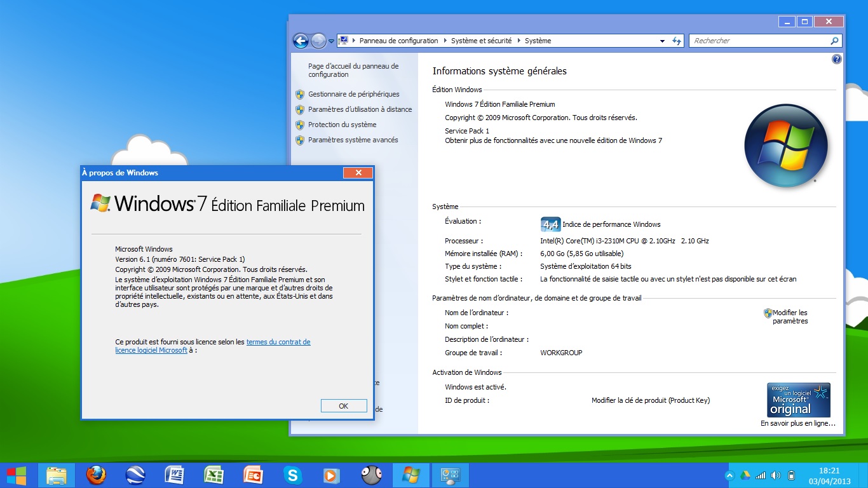The width and height of the screenshot is (868, 488).
Task: Open the media player taskbar icon
Action: (331, 475)
